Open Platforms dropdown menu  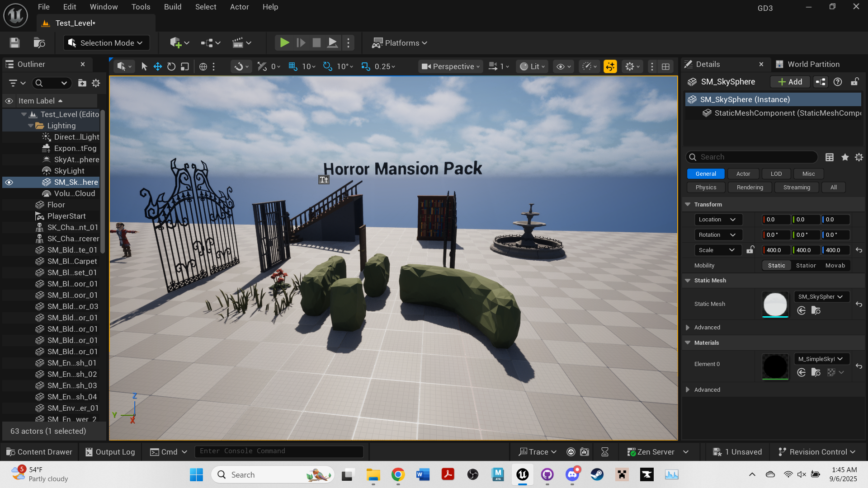pos(399,43)
